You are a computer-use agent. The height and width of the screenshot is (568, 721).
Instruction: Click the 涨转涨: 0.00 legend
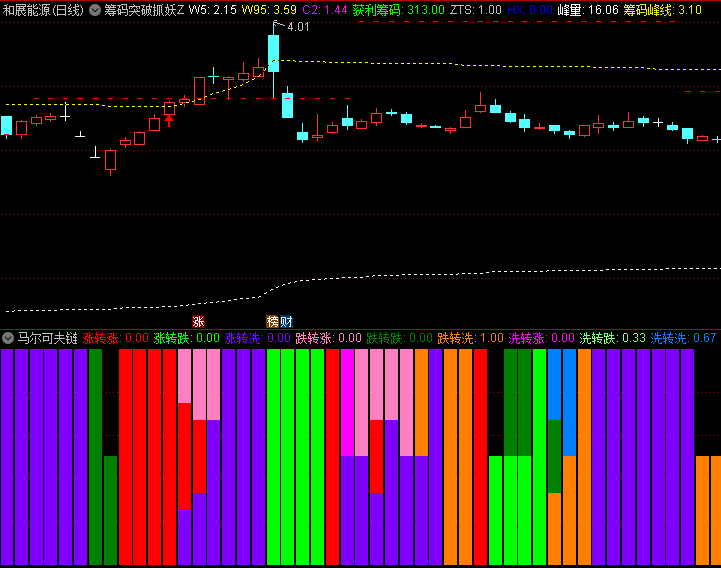[115, 339]
